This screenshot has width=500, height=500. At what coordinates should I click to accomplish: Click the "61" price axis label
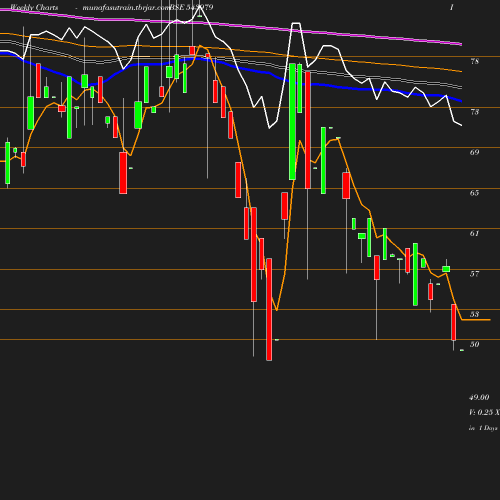[x=475, y=233]
